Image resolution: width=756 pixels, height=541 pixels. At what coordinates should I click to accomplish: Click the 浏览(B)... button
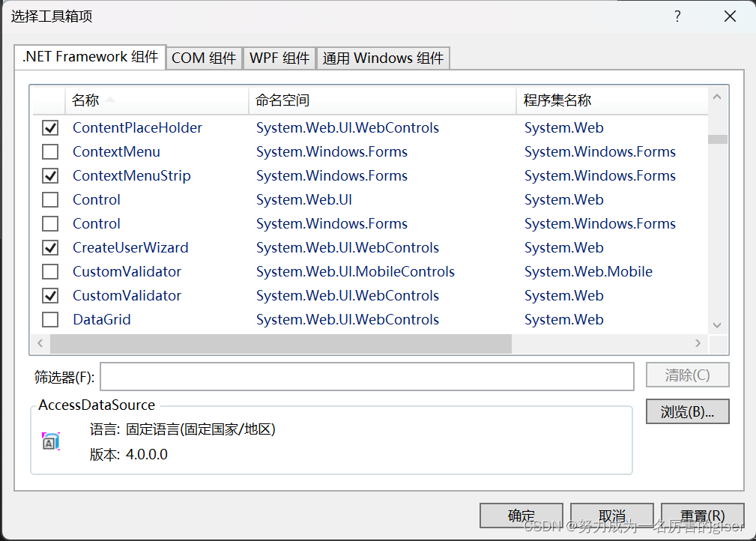click(688, 411)
